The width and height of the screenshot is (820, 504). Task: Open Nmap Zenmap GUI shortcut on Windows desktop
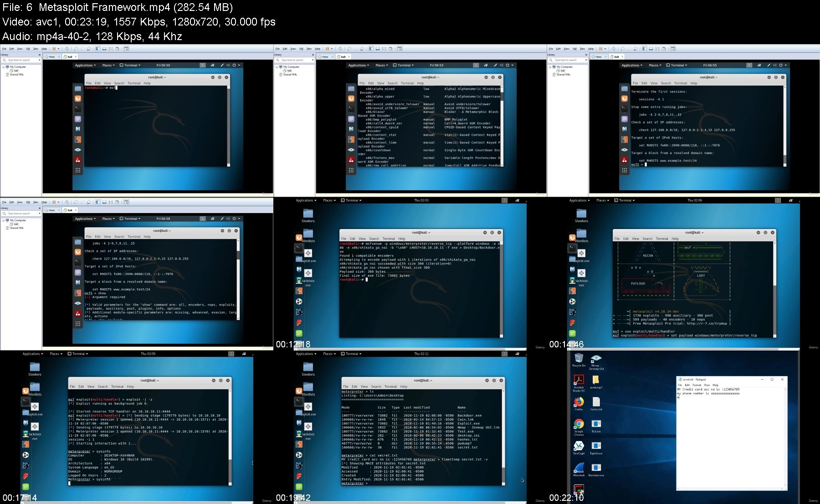(x=596, y=362)
